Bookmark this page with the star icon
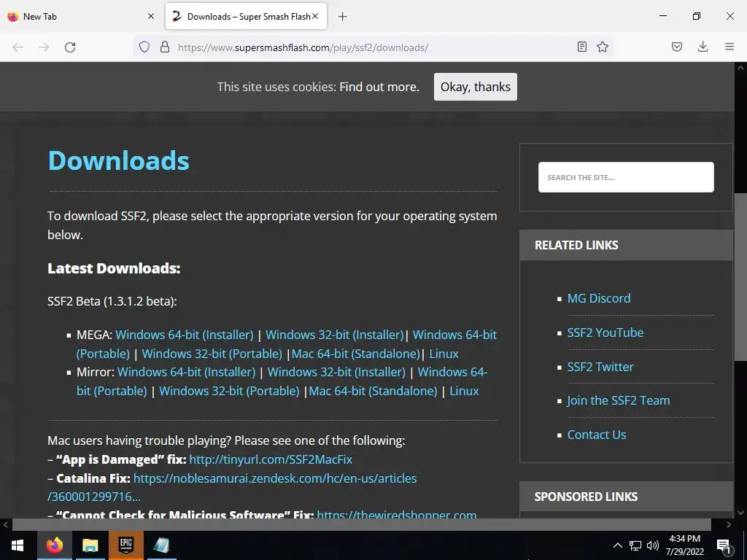This screenshot has height=560, width=747. click(603, 47)
